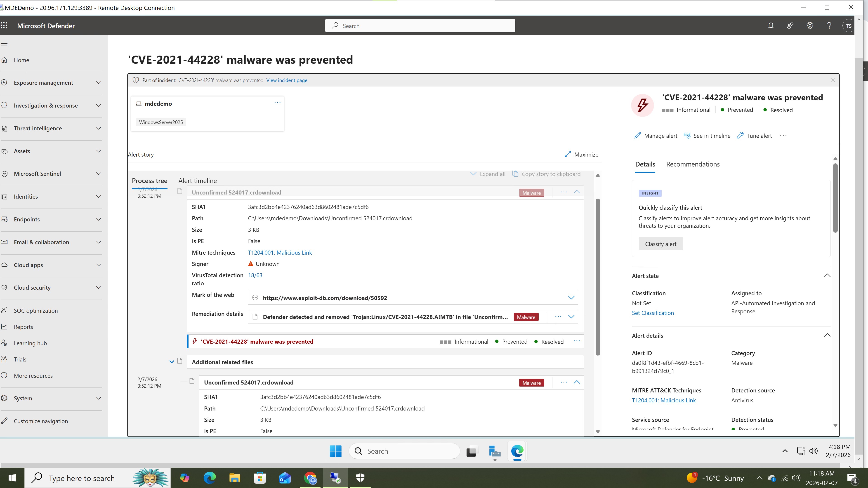Open more options on mdedemo device card
This screenshot has width=868, height=488.
coord(277,103)
